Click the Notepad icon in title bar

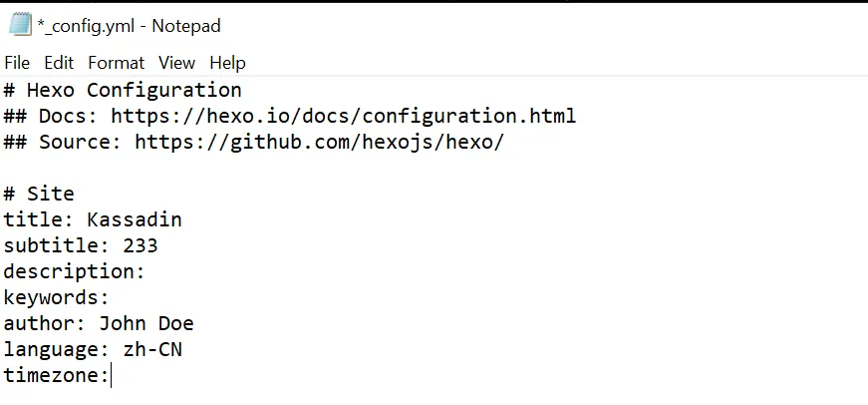(x=20, y=25)
